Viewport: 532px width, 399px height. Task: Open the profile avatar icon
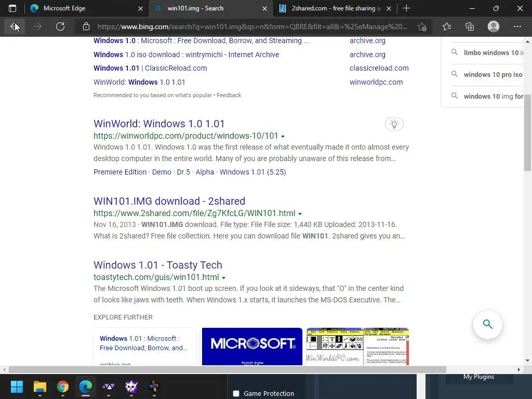[494, 26]
